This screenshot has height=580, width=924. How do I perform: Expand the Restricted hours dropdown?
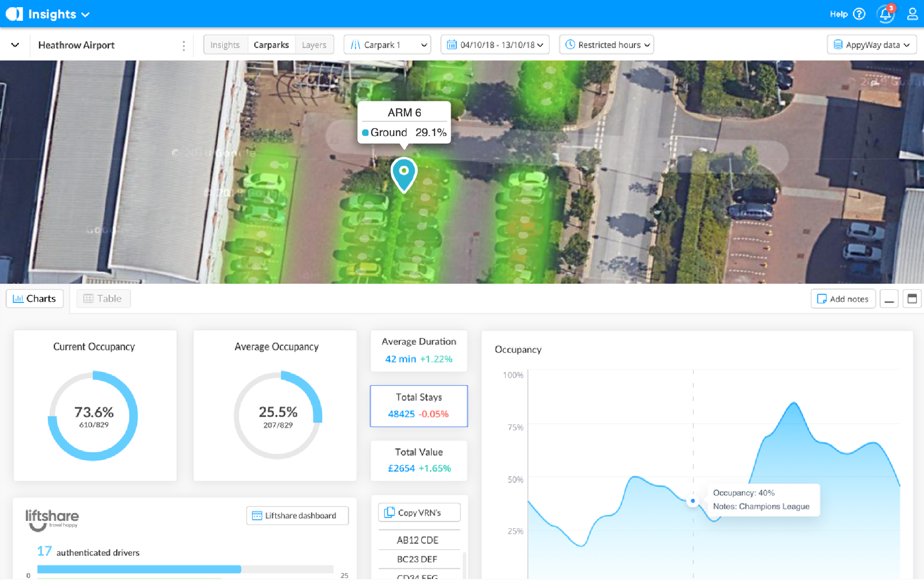coord(606,45)
